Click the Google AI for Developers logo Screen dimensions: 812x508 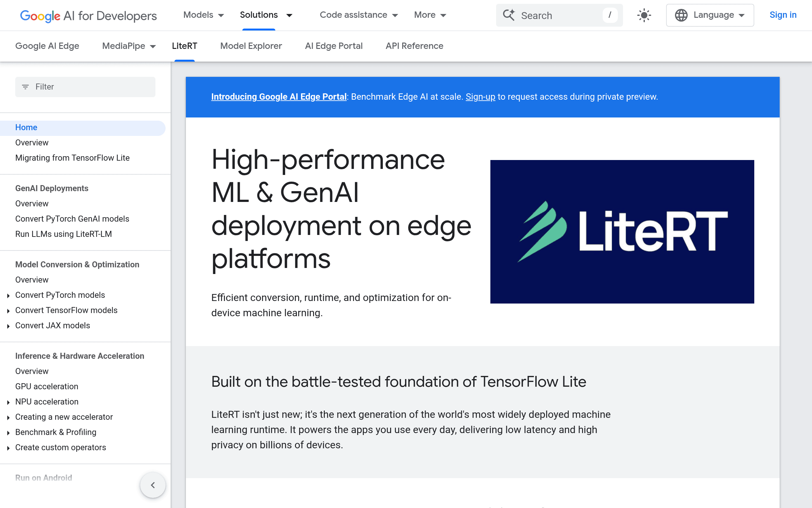point(88,16)
